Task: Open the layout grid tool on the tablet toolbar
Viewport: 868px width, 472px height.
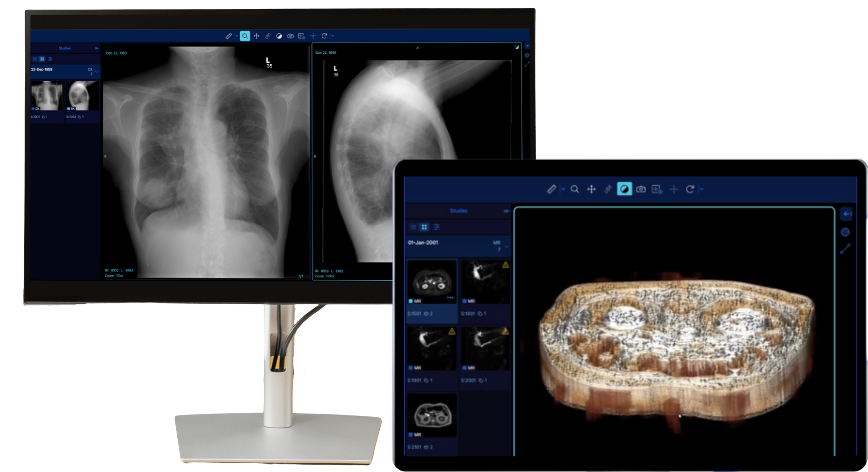Action: [657, 189]
